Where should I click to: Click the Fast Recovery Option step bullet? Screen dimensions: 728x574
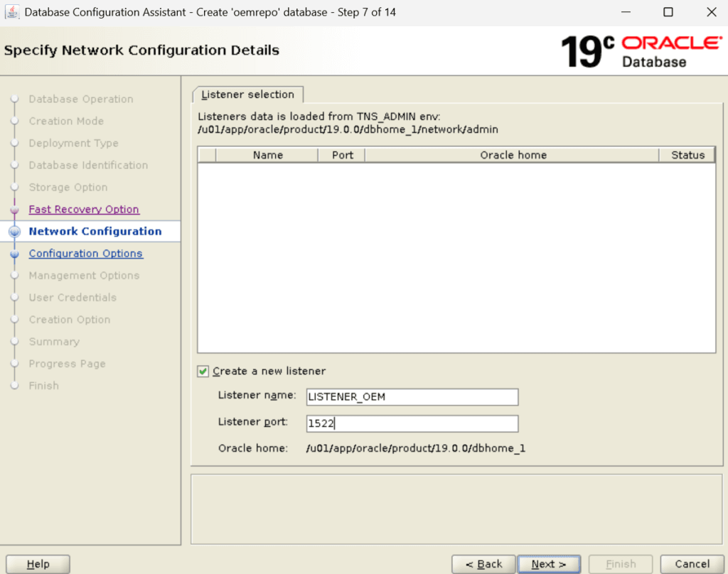(x=15, y=210)
